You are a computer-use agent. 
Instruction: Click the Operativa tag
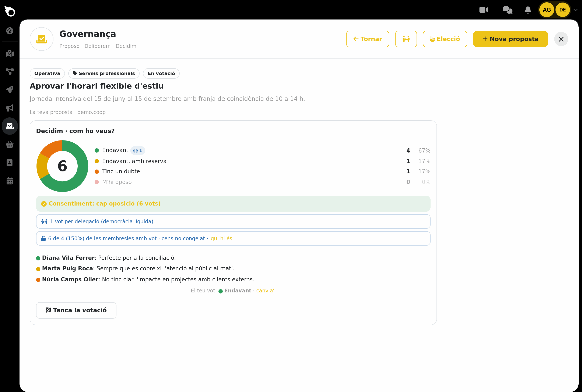(47, 73)
